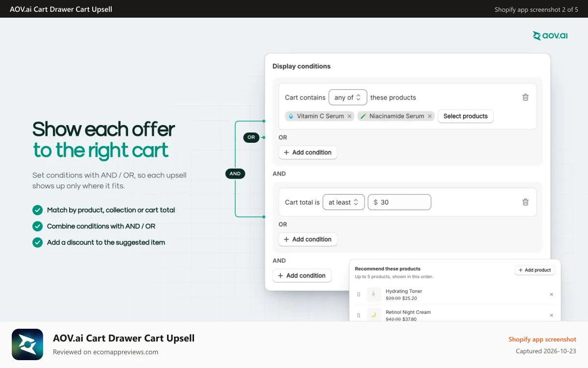This screenshot has height=368, width=588.
Task: Remove Retinol Night Cream from recommendations
Action: coord(551,315)
